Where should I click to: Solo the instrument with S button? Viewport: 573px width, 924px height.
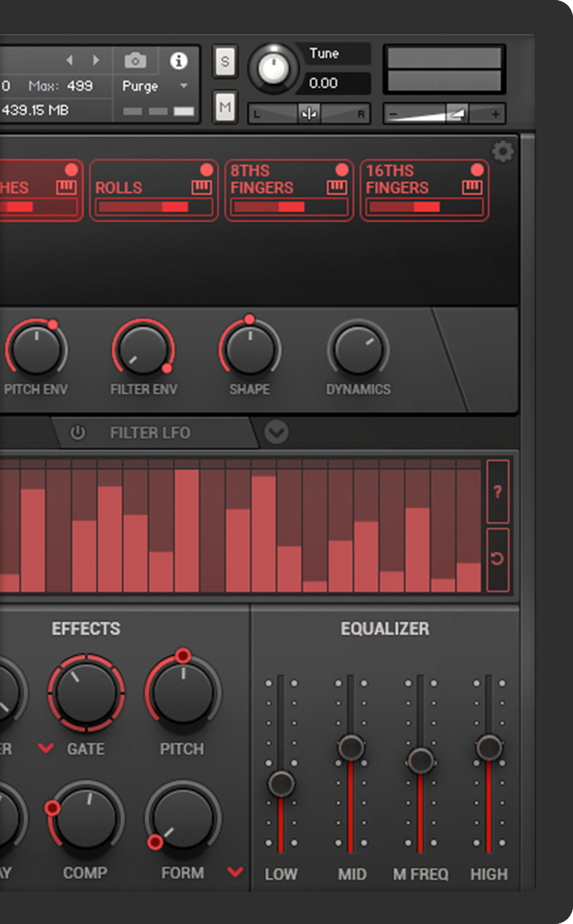coord(225,62)
